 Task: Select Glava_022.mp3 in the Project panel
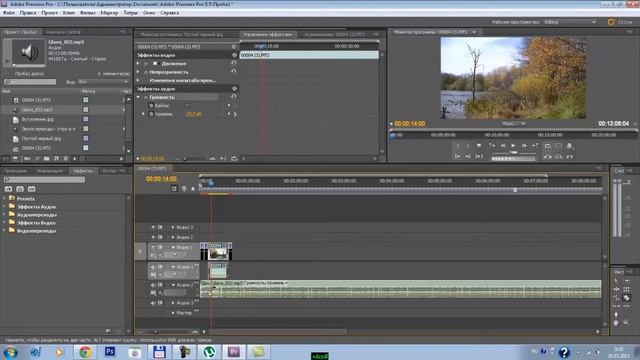tap(37, 110)
